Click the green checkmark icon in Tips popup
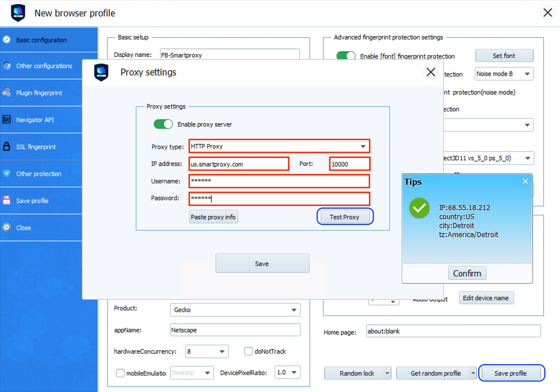Viewport: 560px width, 392px height. tap(419, 208)
